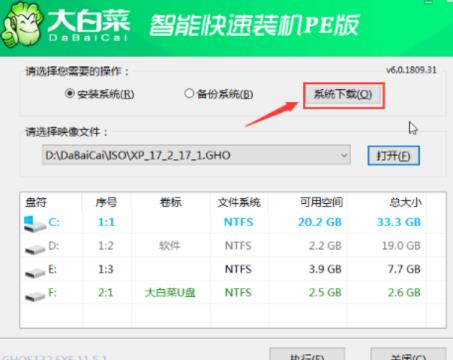Image resolution: width=453 pixels, height=360 pixels.
Task: Click the 33.3 GB total size value
Action: coord(399,222)
